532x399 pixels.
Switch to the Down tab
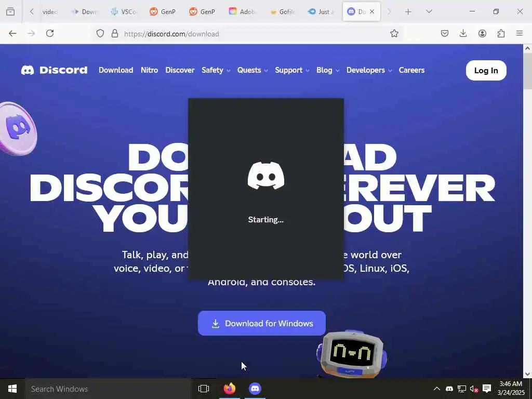tap(84, 11)
